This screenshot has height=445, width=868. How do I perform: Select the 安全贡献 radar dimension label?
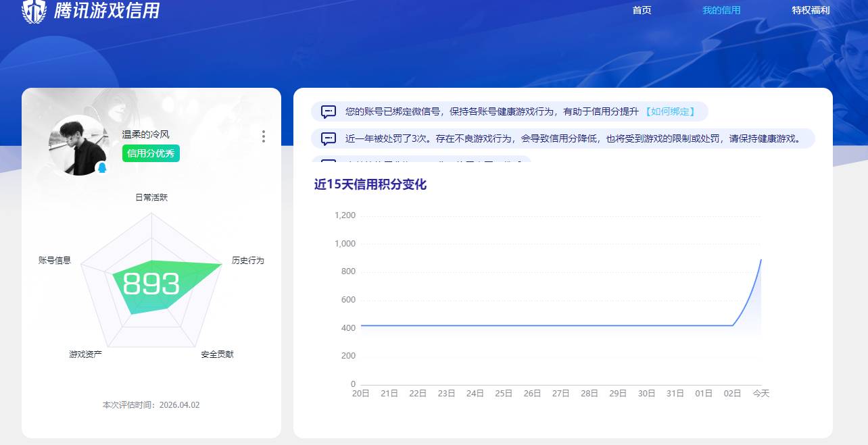click(218, 352)
